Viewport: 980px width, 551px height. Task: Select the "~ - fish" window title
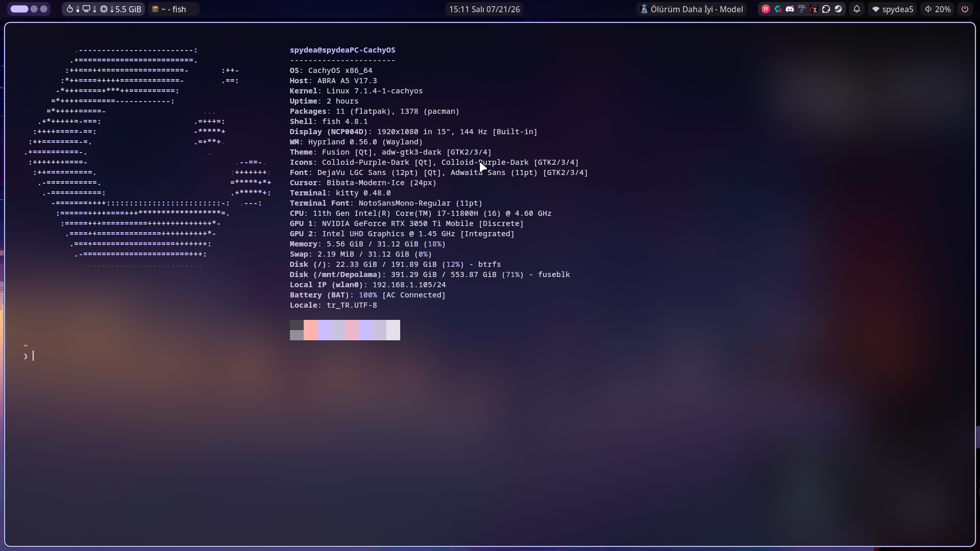[x=174, y=9]
